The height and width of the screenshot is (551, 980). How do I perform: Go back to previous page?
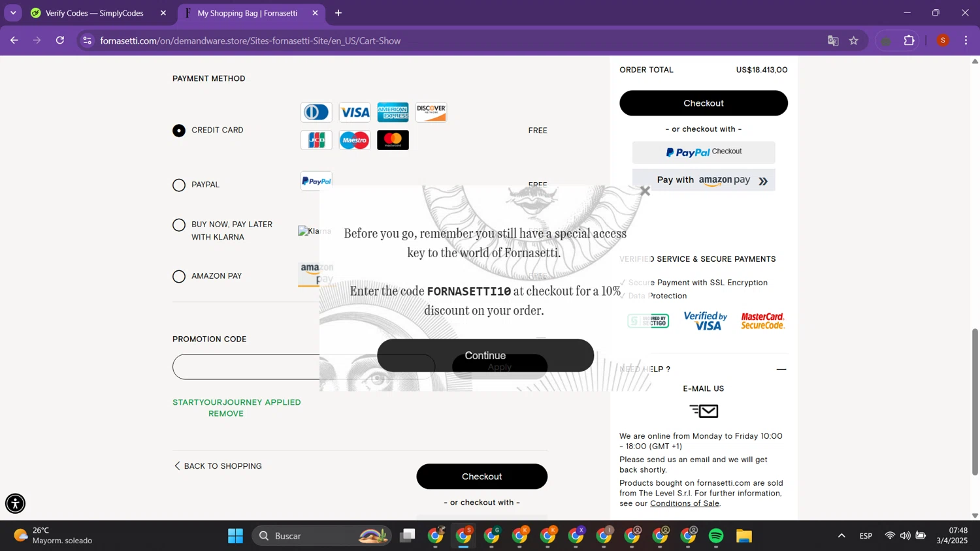pos(14,40)
